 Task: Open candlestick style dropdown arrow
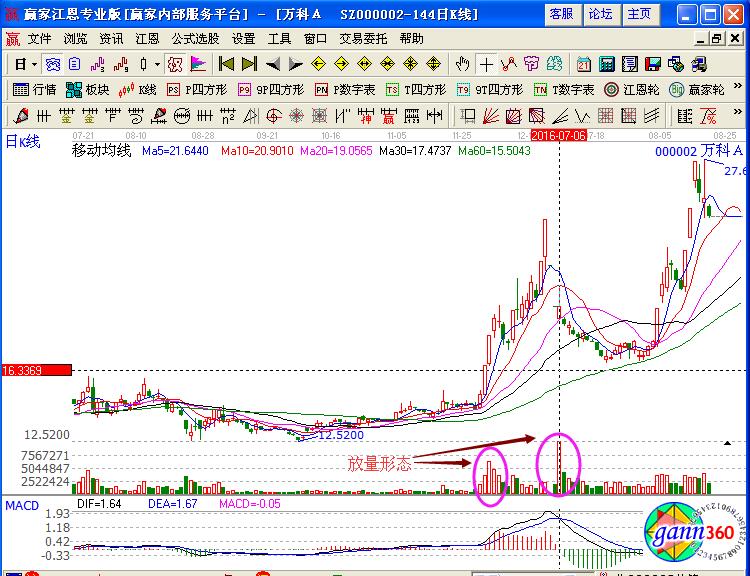tap(157, 64)
